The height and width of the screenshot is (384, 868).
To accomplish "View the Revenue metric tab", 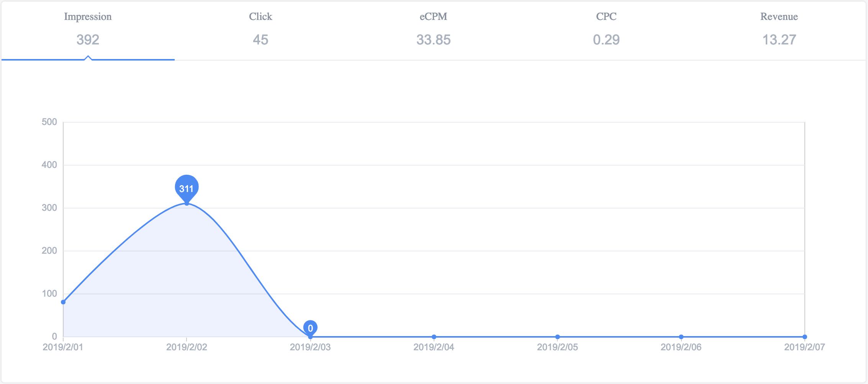I will coord(779,30).
